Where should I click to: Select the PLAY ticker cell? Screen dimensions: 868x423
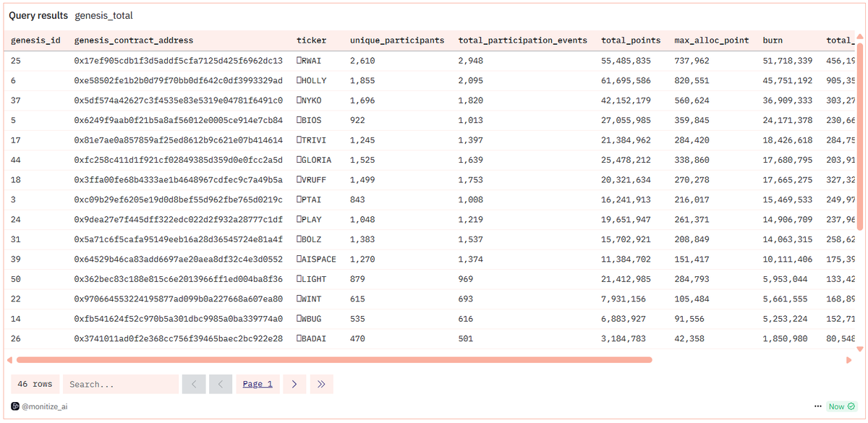309,219
